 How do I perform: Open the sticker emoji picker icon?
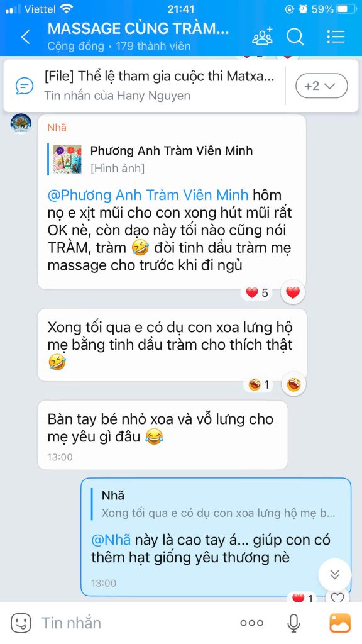click(x=21, y=623)
